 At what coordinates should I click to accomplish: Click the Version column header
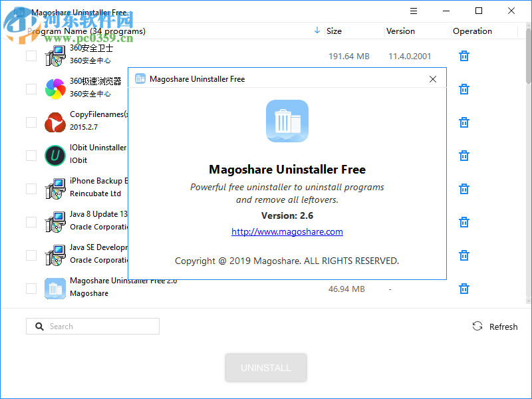click(x=400, y=31)
